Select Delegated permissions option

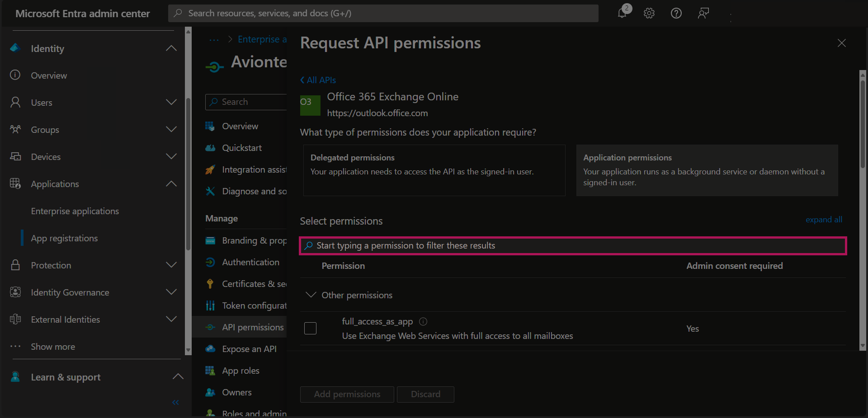(434, 170)
